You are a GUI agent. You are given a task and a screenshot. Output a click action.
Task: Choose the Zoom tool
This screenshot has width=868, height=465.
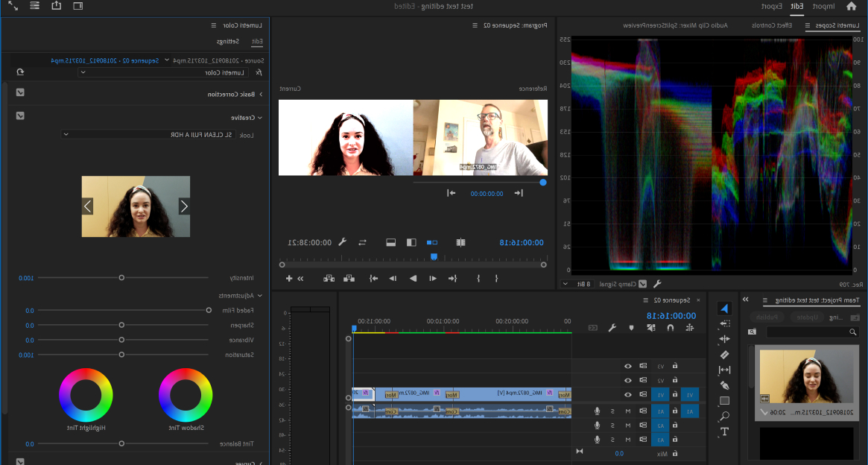click(724, 417)
